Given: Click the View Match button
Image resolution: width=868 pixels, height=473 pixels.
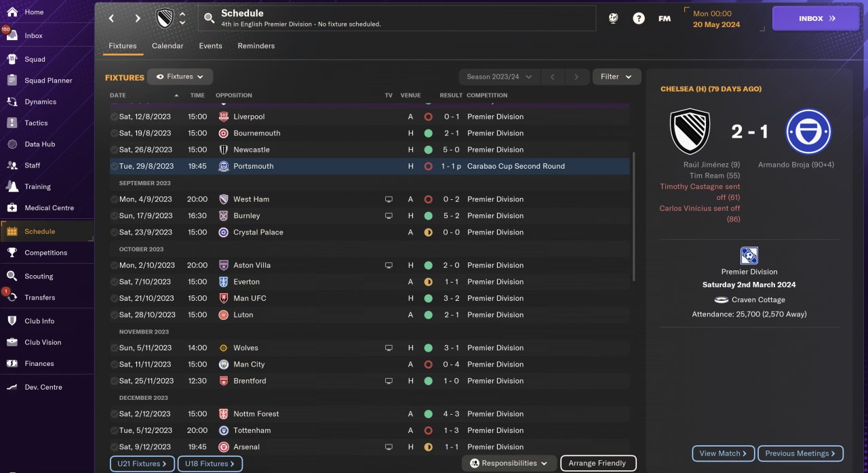Looking at the screenshot, I should point(723,453).
